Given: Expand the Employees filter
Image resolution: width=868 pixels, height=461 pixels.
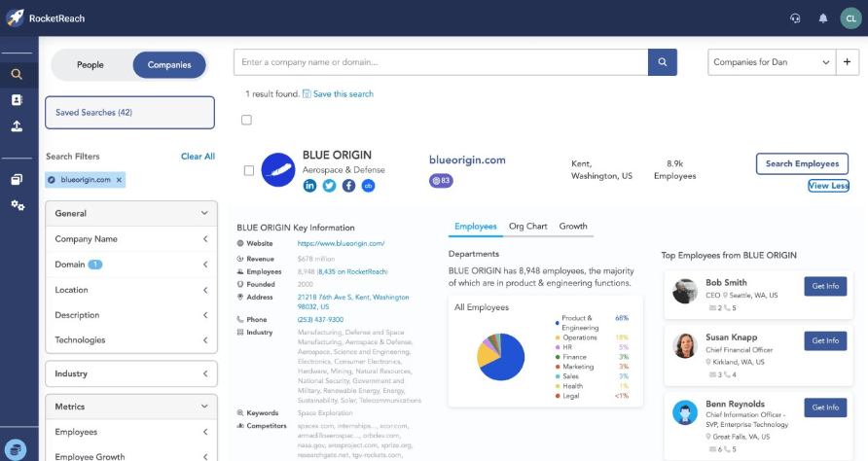Looking at the screenshot, I should pyautogui.click(x=131, y=432).
